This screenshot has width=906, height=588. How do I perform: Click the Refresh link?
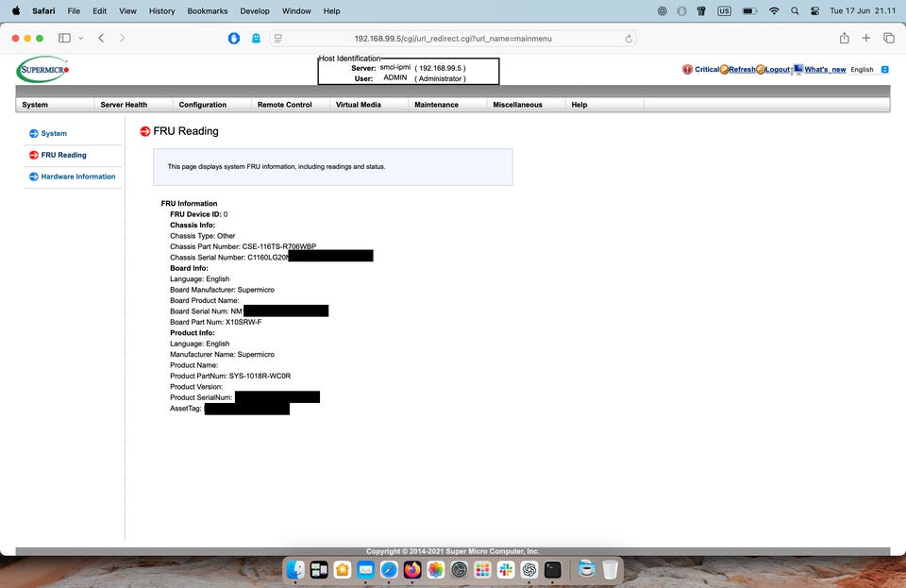(x=743, y=69)
